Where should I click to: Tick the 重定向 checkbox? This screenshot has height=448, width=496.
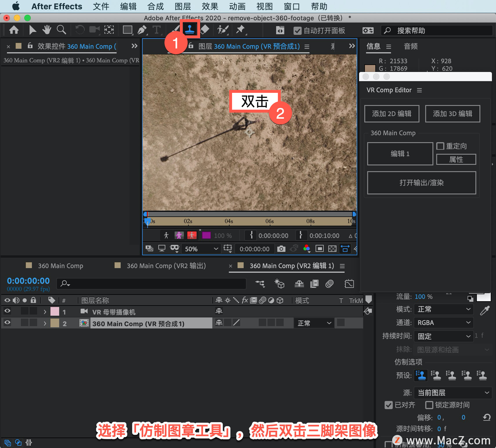coord(440,146)
